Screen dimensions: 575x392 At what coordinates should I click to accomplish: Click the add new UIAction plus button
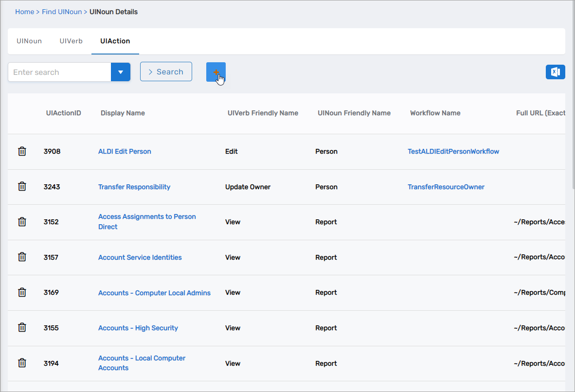click(216, 72)
